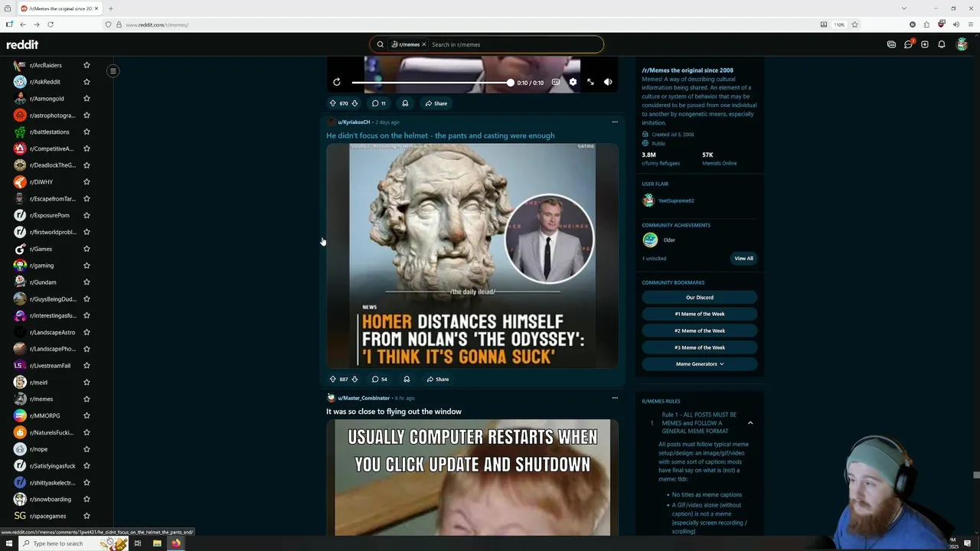Bookmark page with the browser star

point(854,24)
